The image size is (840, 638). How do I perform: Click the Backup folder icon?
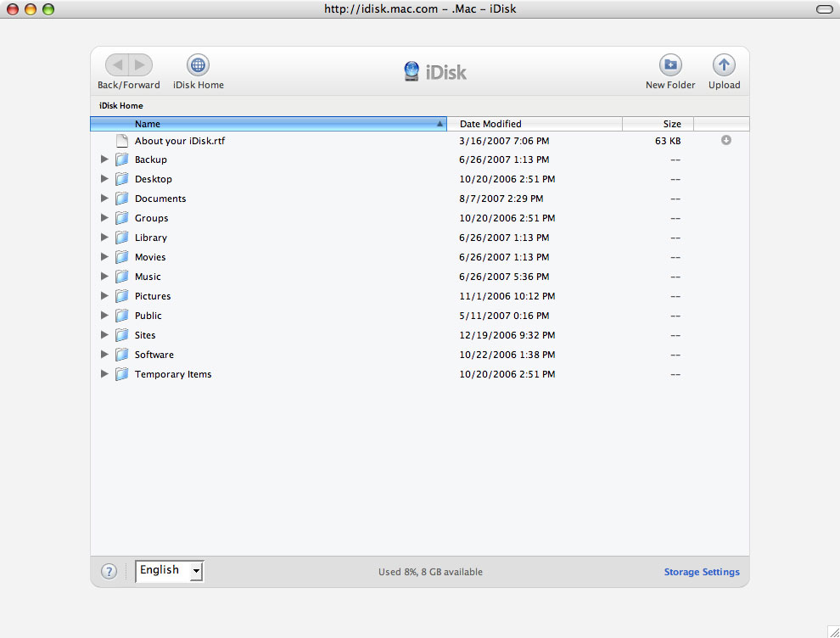tap(122, 159)
